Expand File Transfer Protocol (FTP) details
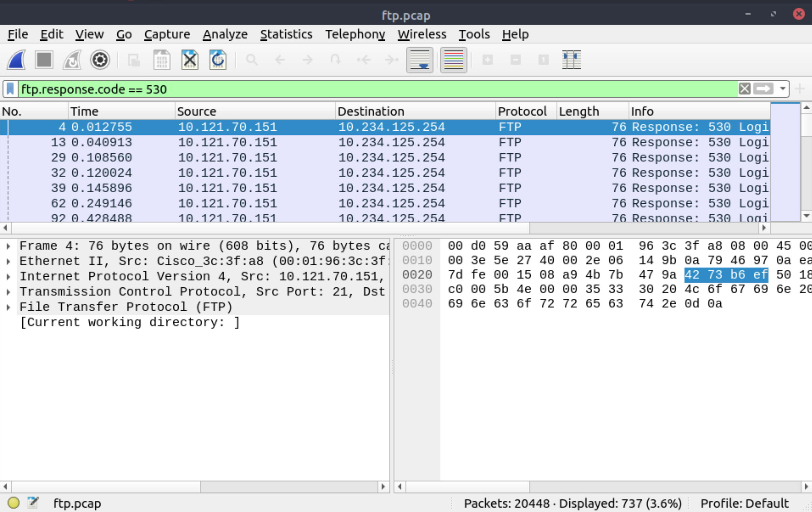812x512 pixels. 8,307
